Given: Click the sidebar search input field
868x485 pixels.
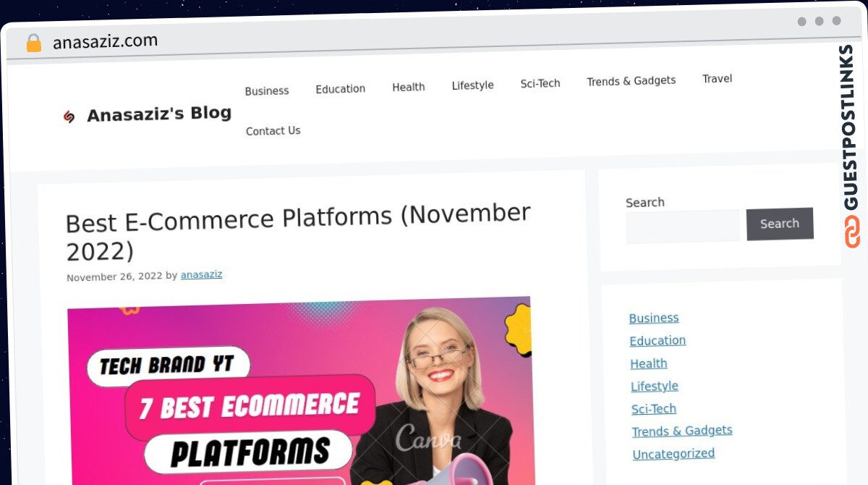Looking at the screenshot, I should [684, 227].
